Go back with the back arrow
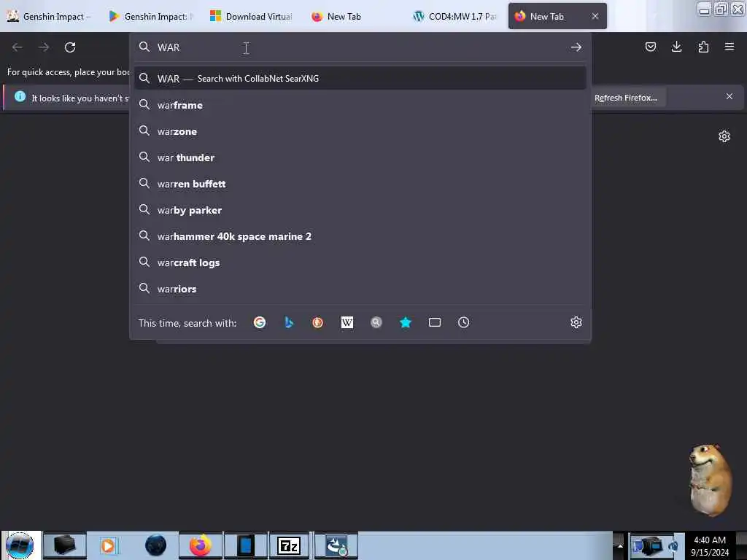Screen dimensions: 747x560 coord(18,47)
